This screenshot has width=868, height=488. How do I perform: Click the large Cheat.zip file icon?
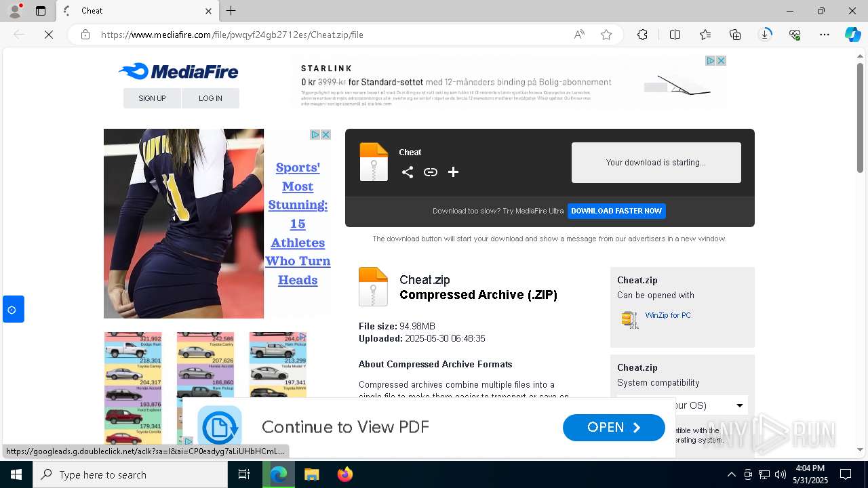[373, 287]
